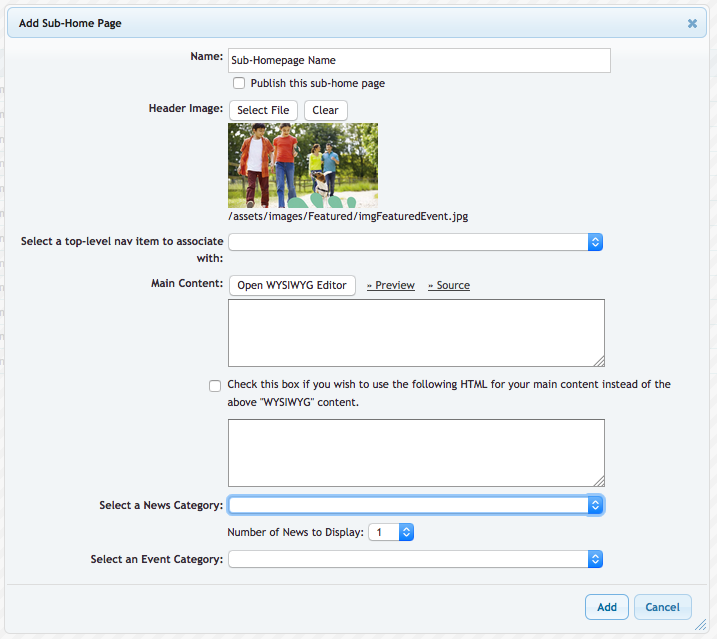This screenshot has width=717, height=639.
Task: Follow the Preview link
Action: click(x=391, y=286)
